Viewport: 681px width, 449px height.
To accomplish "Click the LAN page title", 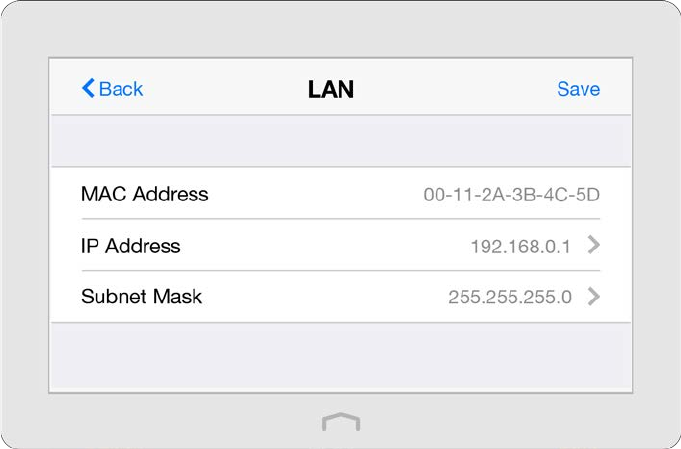I will pyautogui.click(x=330, y=90).
